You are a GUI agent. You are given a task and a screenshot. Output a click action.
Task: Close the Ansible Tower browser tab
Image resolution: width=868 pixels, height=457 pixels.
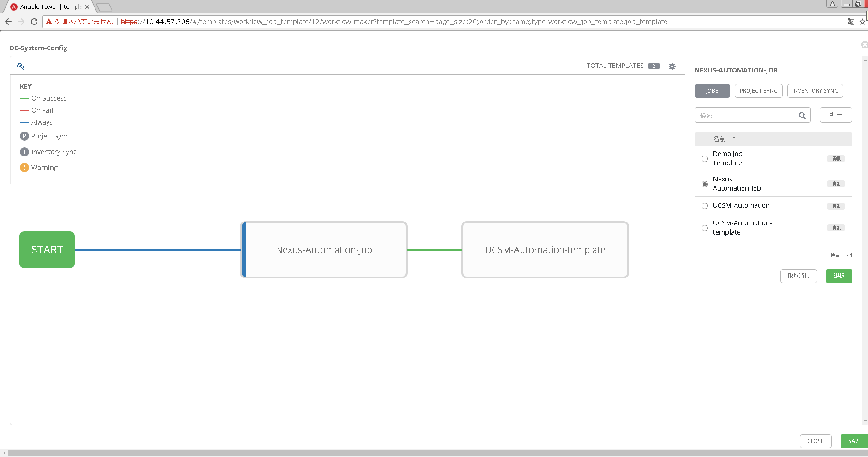tap(87, 7)
